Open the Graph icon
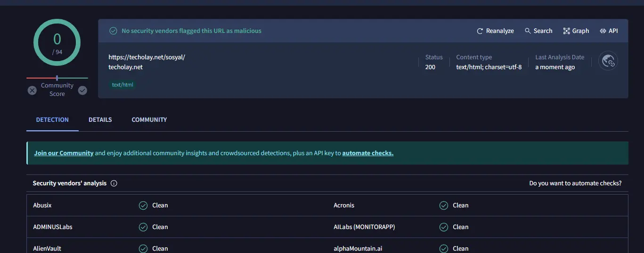Image resolution: width=644 pixels, height=253 pixels. (566, 31)
